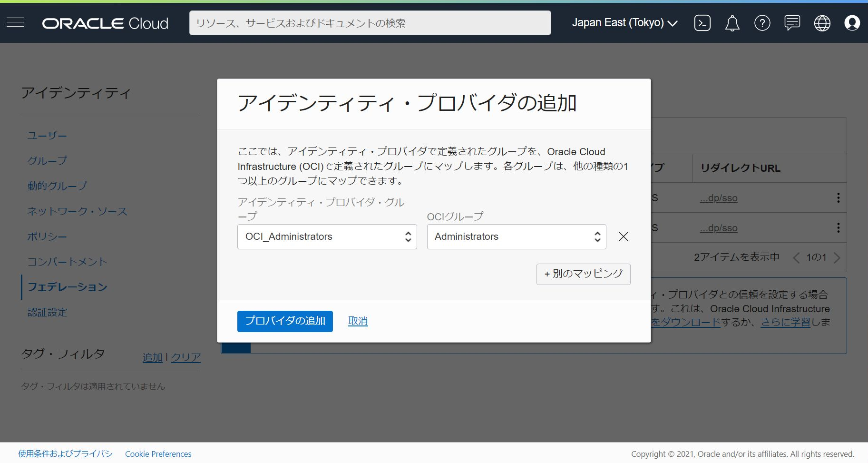Click the 2アイテムを表示中 pagination text

pos(736,257)
